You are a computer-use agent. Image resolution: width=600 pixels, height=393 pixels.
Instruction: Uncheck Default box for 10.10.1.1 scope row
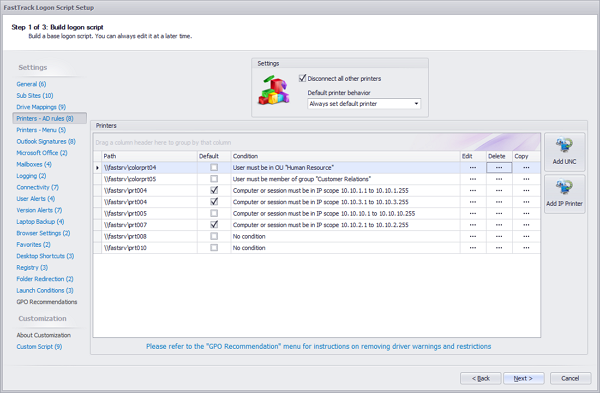point(214,190)
